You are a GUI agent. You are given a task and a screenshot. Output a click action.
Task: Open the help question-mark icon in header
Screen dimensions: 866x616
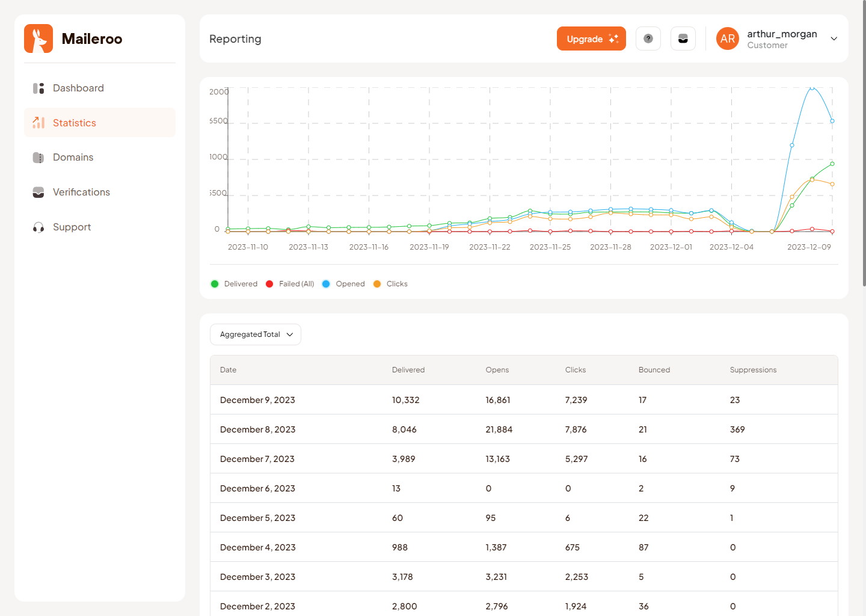point(648,38)
